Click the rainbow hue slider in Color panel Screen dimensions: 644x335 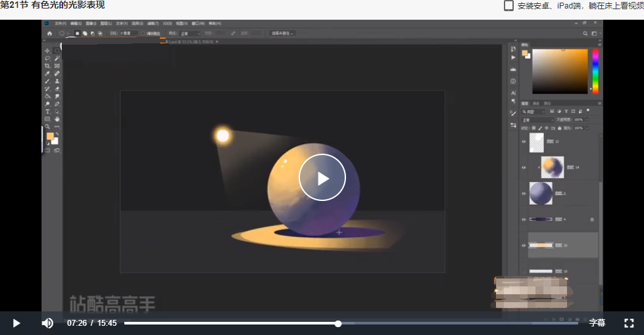pos(595,72)
